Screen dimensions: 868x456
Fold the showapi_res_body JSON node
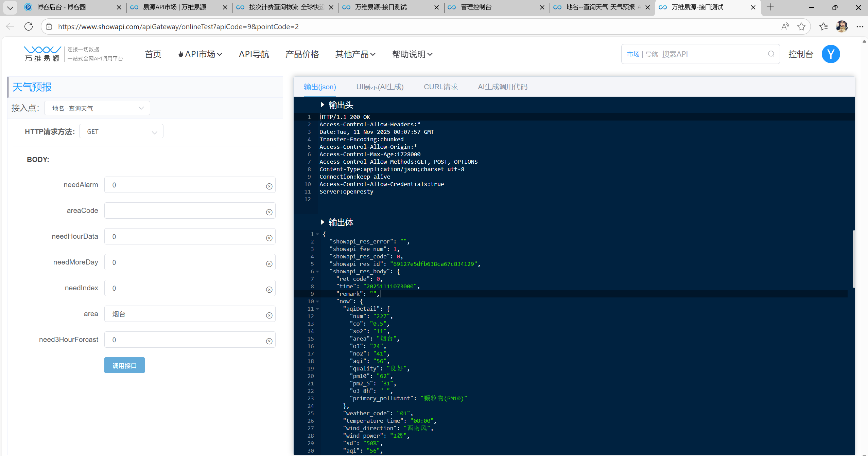[x=318, y=272]
